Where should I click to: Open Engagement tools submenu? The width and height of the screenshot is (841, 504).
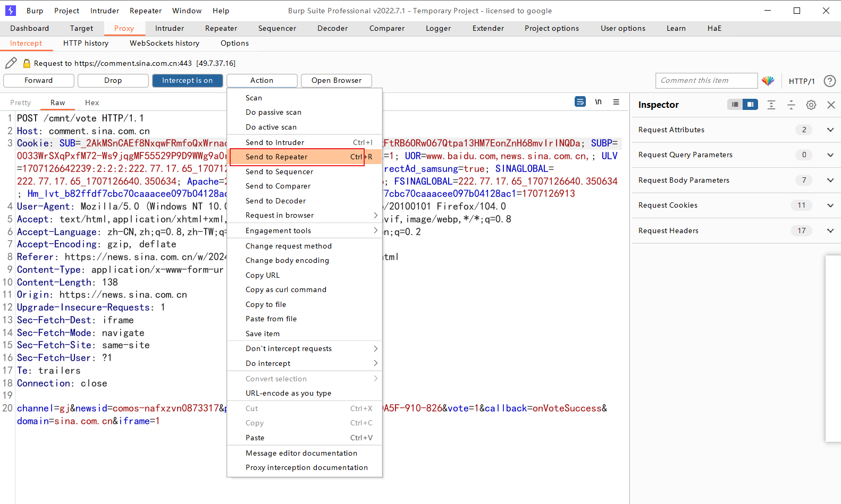pos(305,231)
